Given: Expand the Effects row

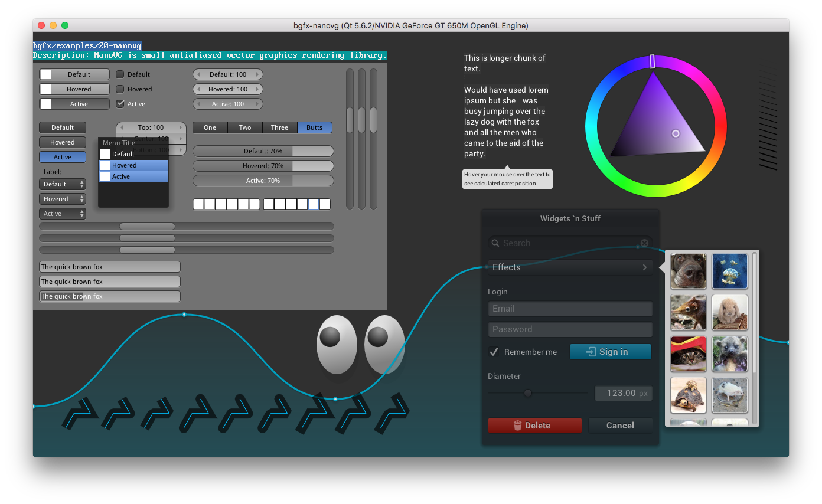Looking at the screenshot, I should (x=570, y=267).
